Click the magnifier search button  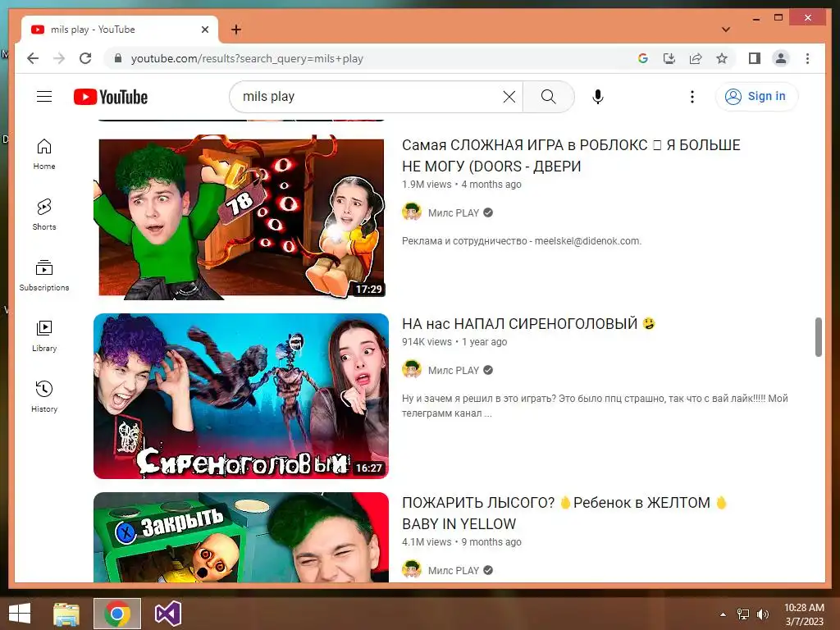tap(548, 97)
